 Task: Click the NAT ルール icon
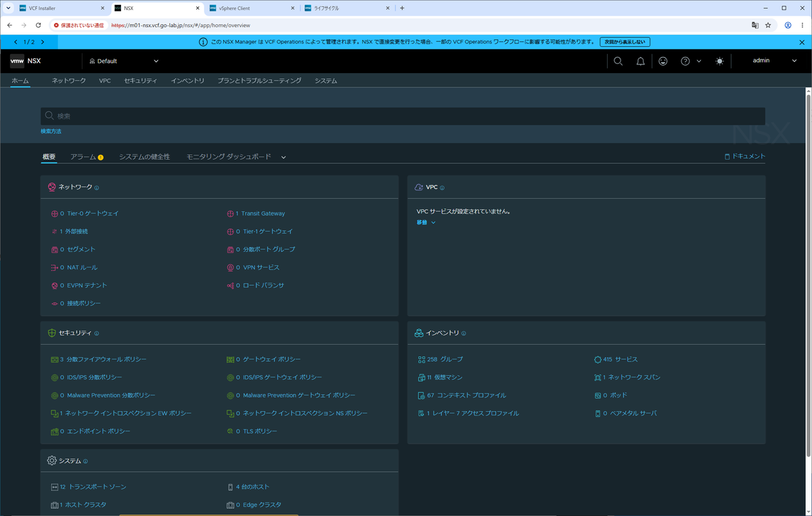pyautogui.click(x=54, y=267)
